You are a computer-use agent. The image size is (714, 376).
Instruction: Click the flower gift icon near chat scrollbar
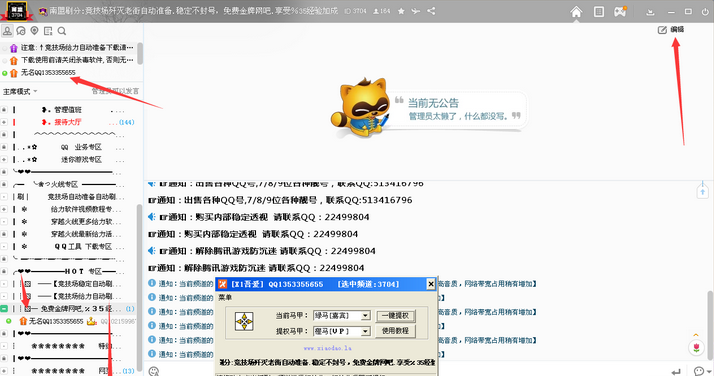click(x=696, y=348)
